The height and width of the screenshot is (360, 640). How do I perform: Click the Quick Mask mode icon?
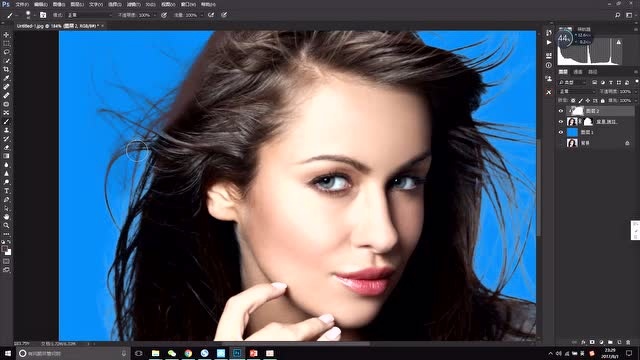coord(6,261)
